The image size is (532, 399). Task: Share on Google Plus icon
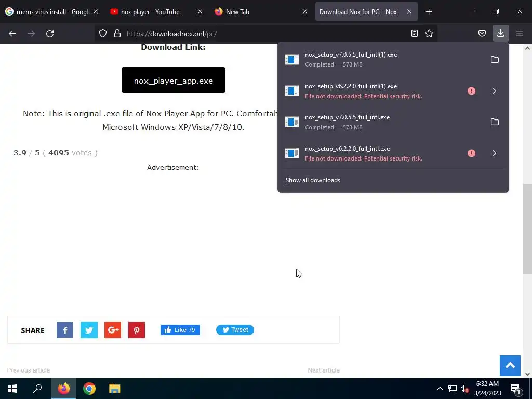[x=113, y=330]
